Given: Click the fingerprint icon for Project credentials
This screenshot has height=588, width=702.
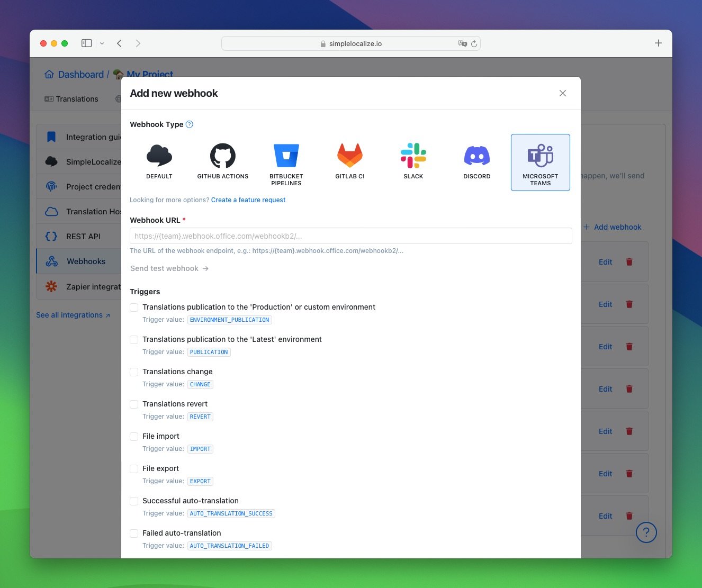Looking at the screenshot, I should [x=51, y=186].
